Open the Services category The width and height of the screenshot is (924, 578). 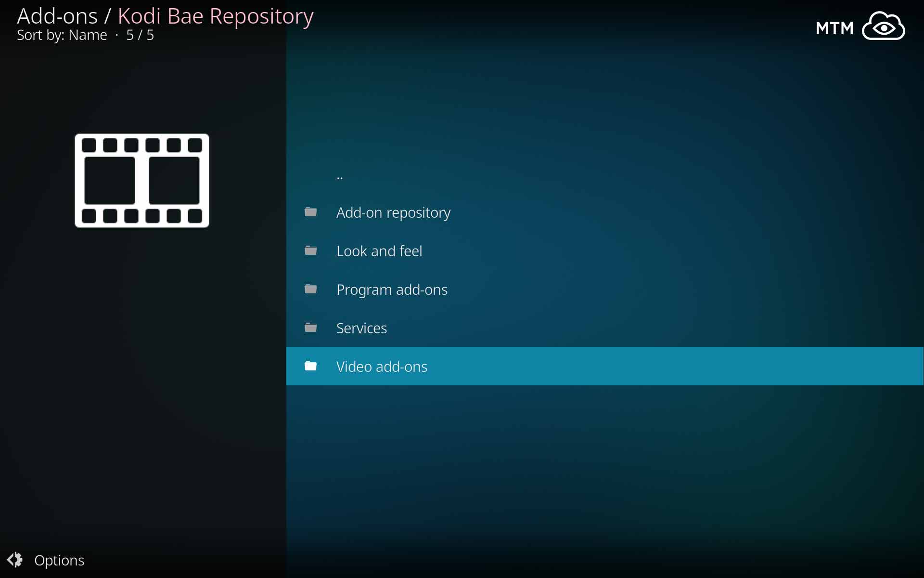[604, 328]
